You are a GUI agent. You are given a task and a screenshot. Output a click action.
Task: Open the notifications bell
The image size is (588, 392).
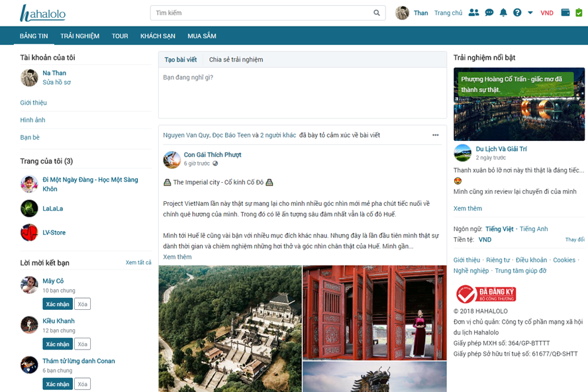[x=503, y=13]
